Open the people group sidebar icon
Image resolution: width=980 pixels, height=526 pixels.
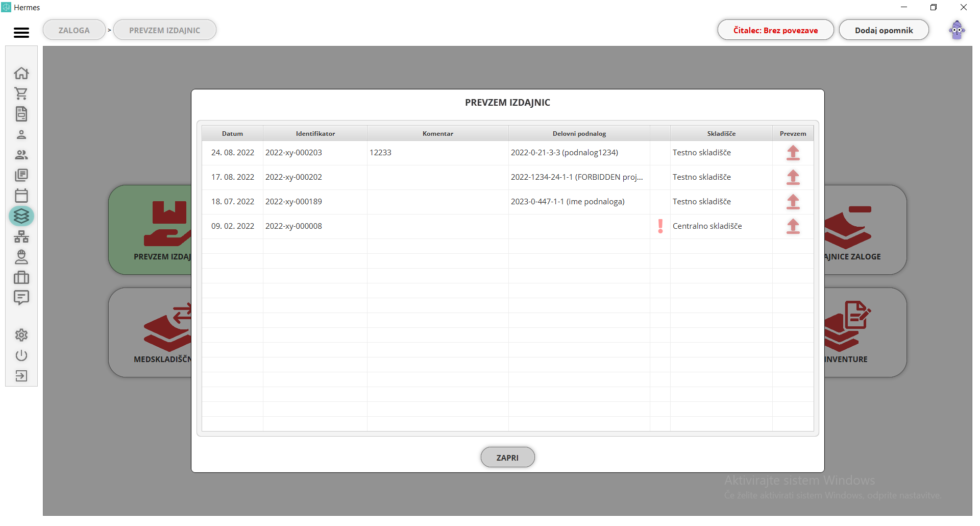(21, 155)
